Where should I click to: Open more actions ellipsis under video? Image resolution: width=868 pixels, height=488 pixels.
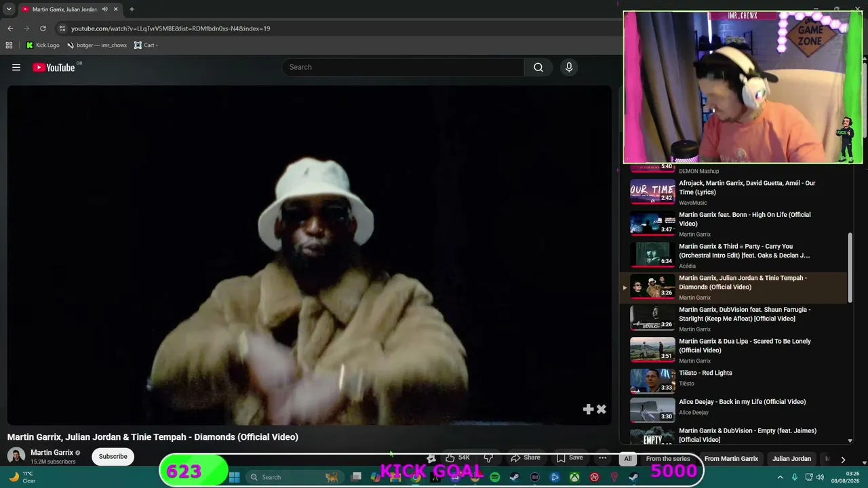click(602, 458)
